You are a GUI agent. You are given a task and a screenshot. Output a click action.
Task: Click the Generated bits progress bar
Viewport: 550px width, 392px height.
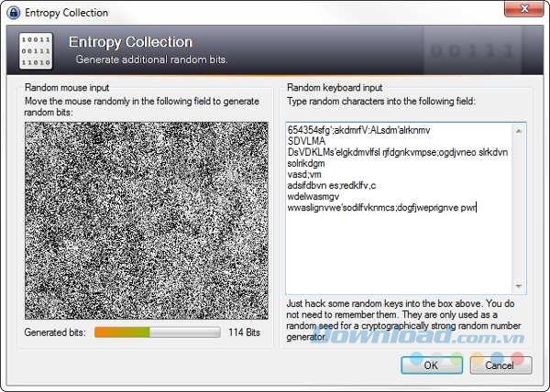158,332
